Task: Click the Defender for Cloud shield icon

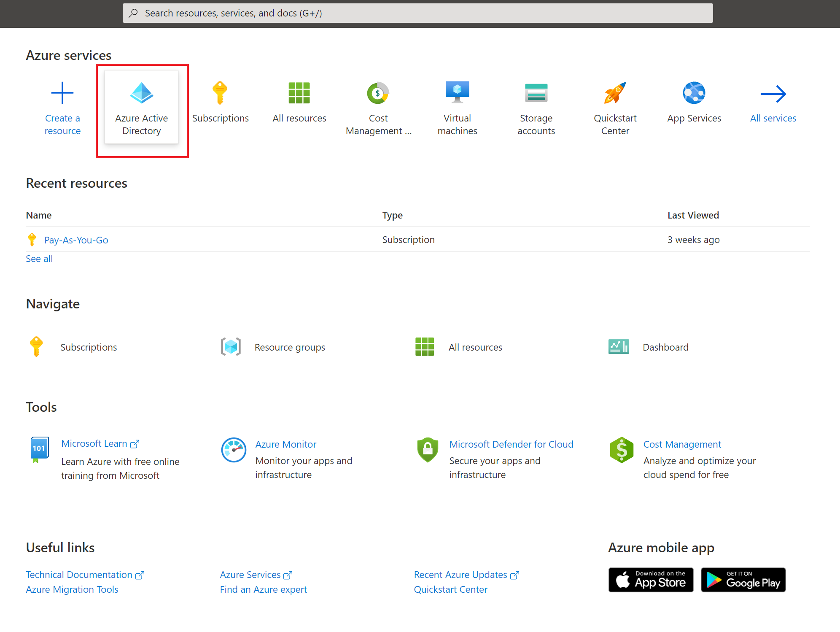Action: 428,450
